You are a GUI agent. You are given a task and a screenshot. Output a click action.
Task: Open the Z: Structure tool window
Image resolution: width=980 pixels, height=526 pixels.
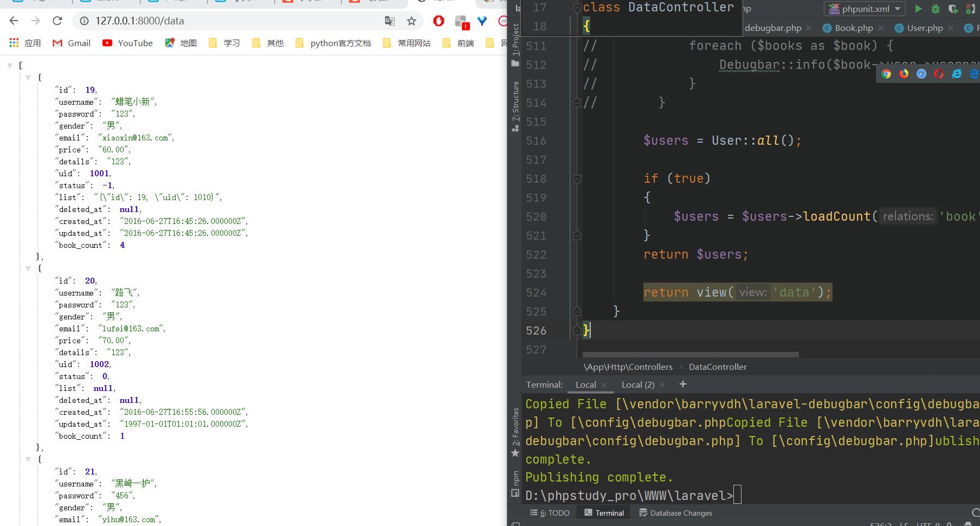515,106
